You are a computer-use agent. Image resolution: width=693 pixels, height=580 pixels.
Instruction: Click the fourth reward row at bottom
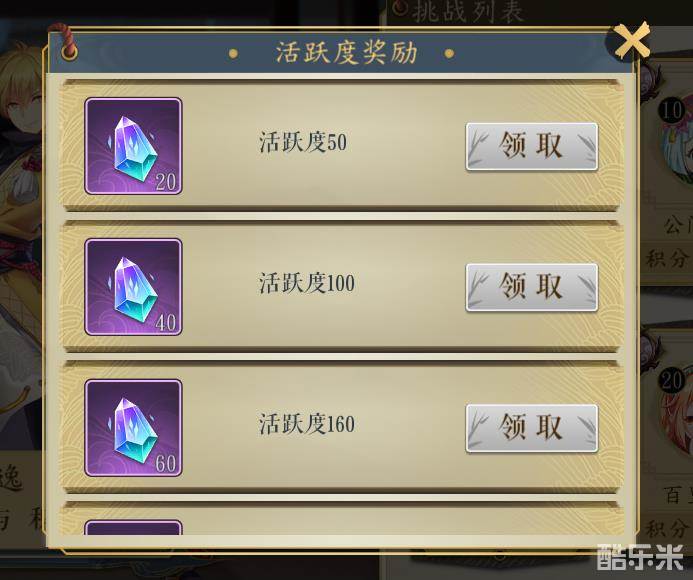click(x=343, y=519)
